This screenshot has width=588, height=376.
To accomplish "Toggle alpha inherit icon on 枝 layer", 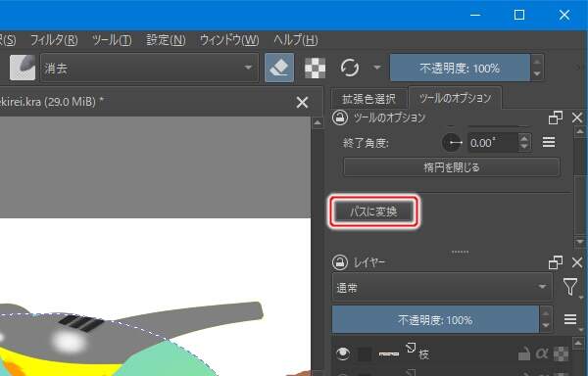I will [542, 353].
